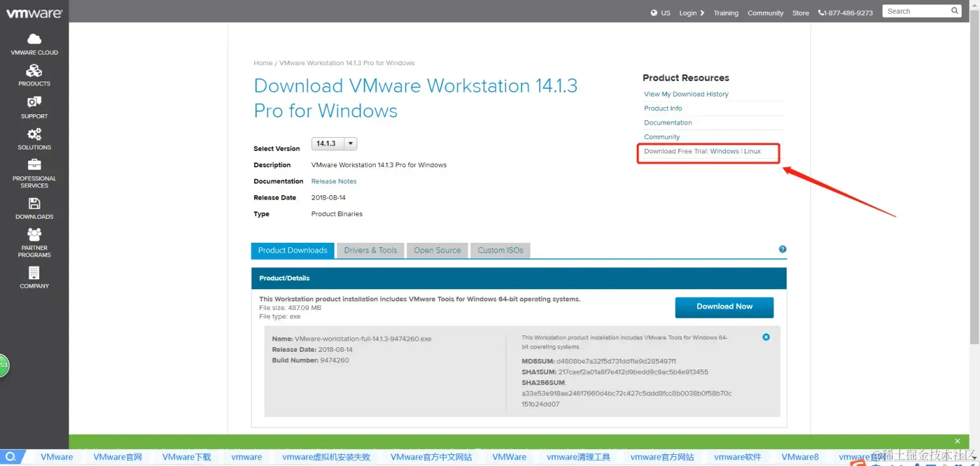
Task: Click the VMware下载 suggestion
Action: point(187,457)
